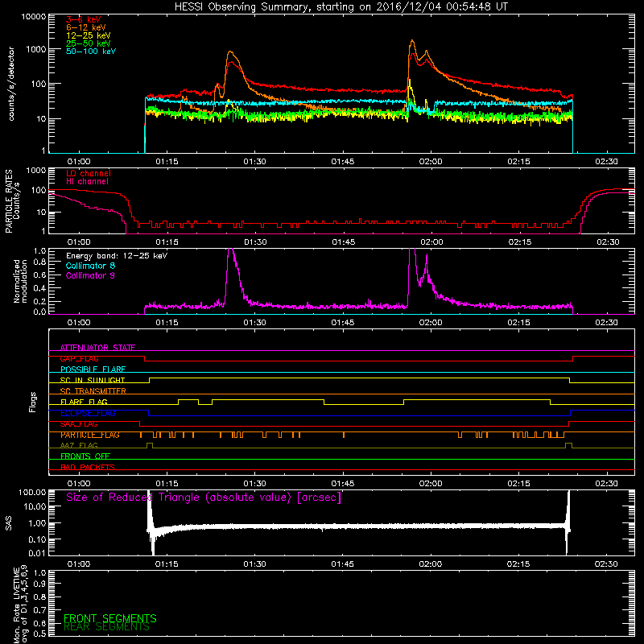
Task: Click the ATTENUATOR_STATE flag label
Action: 97,348
